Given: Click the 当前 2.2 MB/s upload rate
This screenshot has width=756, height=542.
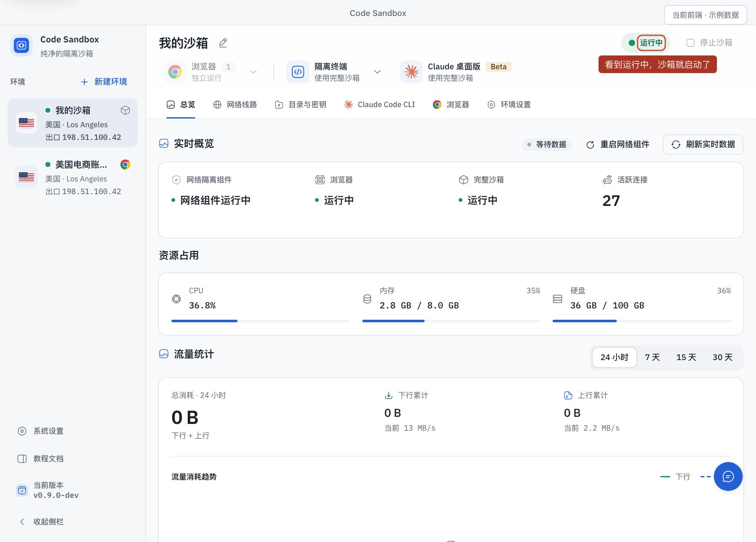Looking at the screenshot, I should tap(592, 428).
